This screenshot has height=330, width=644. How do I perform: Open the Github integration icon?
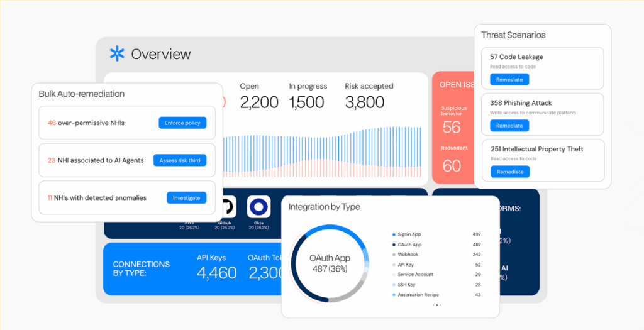229,206
